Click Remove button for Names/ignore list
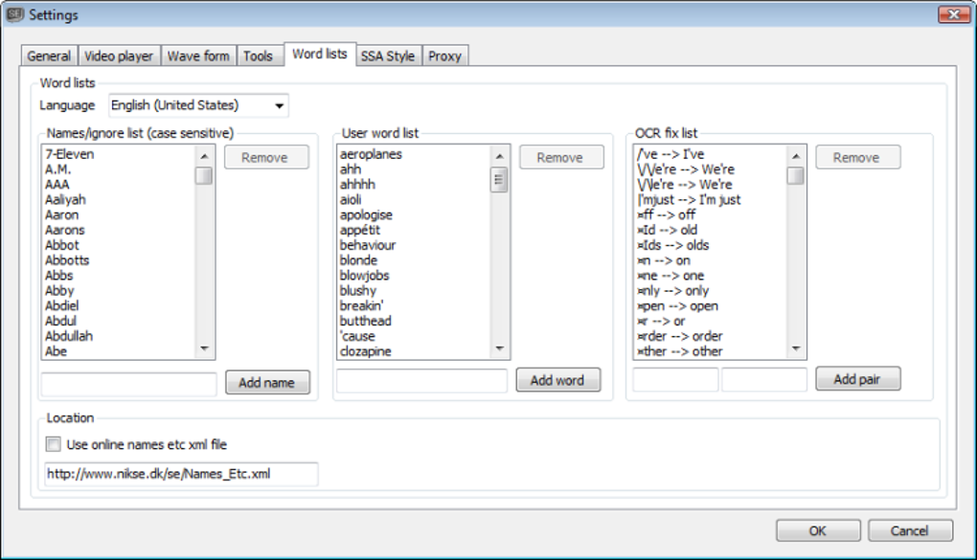The width and height of the screenshot is (977, 560). (266, 158)
